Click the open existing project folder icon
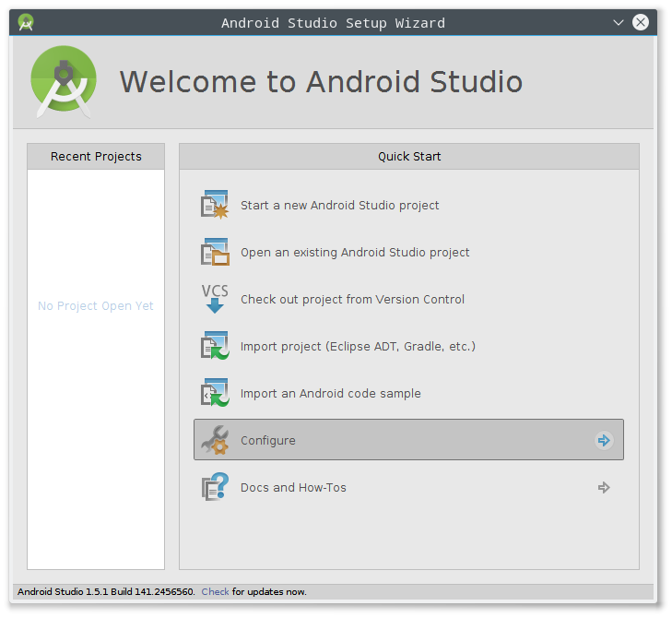 tap(215, 252)
